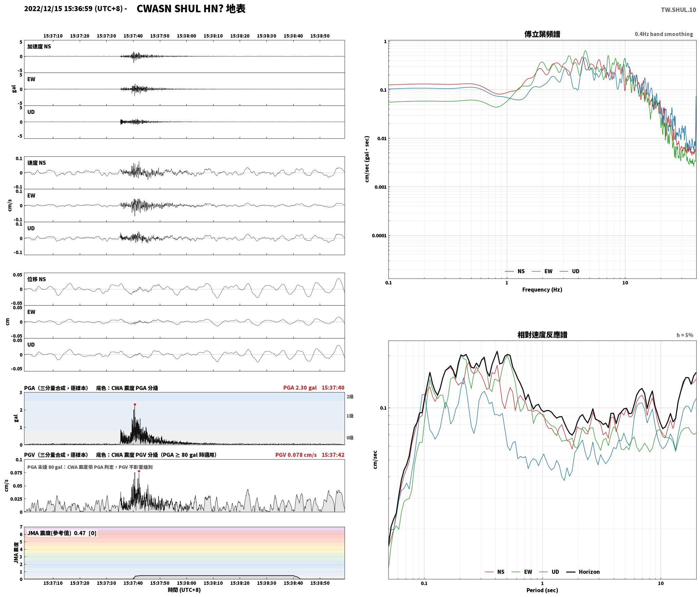
Task: Click the 傅立葉頻譜 chart title
Action: coord(542,34)
